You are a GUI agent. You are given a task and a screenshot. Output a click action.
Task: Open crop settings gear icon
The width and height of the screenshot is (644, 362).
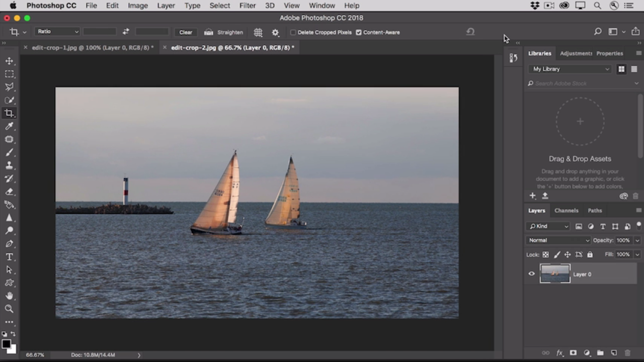pos(275,32)
